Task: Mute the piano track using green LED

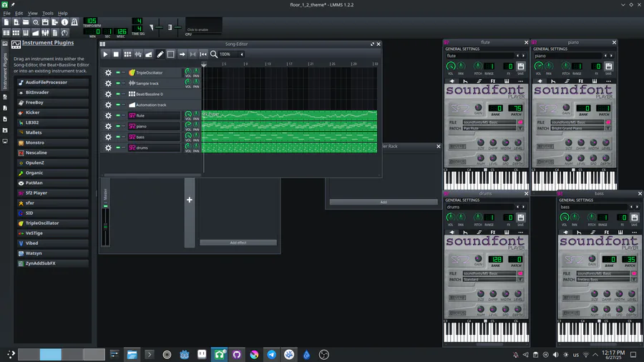Action: [118, 127]
